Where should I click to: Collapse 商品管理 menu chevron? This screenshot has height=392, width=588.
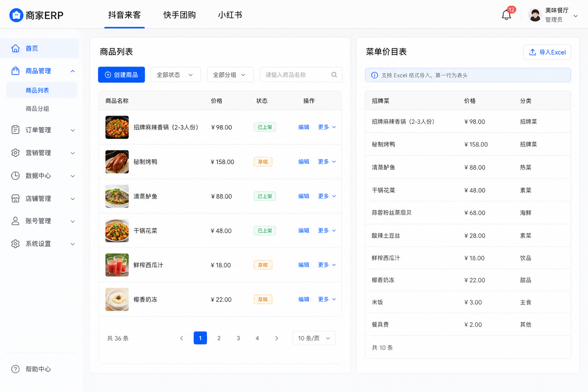[73, 71]
